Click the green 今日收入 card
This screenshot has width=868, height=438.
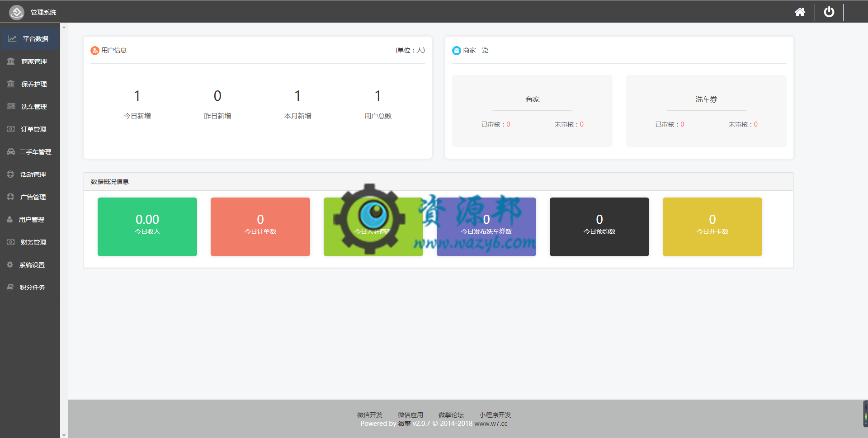pos(147,227)
